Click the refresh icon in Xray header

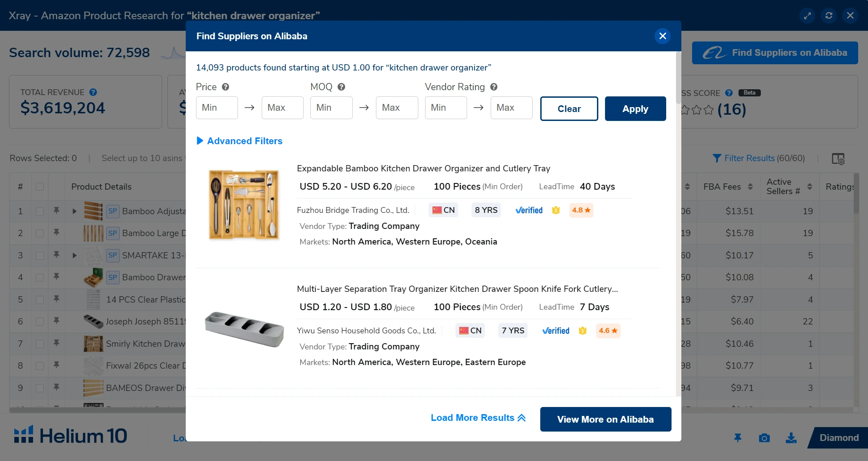(x=829, y=16)
